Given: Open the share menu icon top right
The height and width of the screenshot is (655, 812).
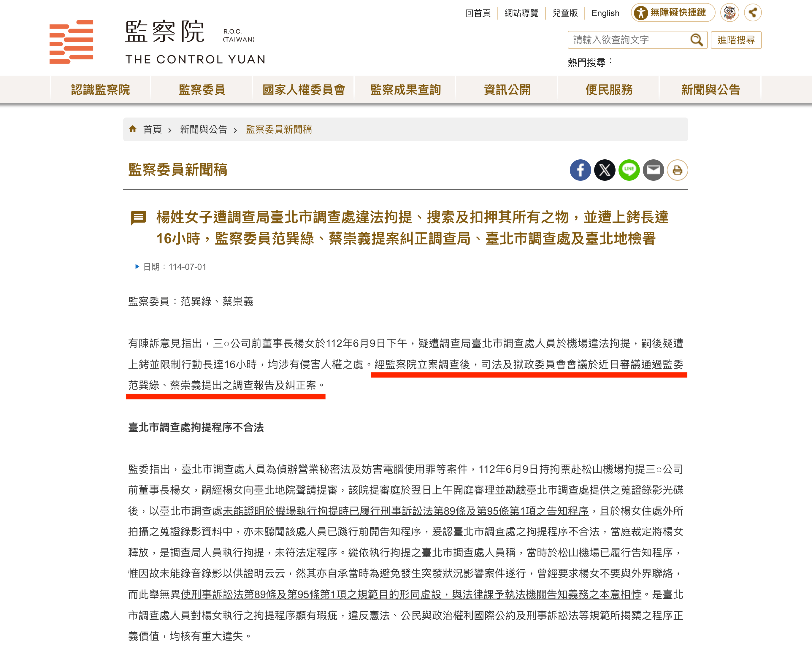Looking at the screenshot, I should click(x=753, y=12).
